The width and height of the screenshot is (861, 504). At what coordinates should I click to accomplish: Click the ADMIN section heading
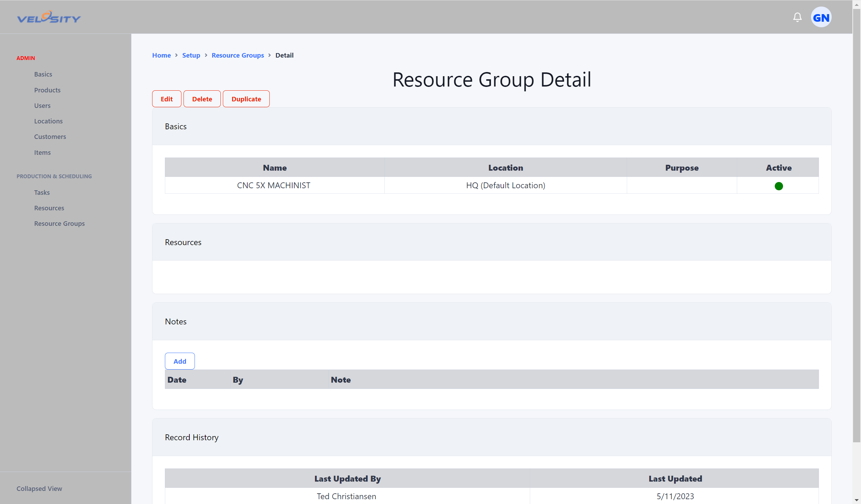pyautogui.click(x=26, y=58)
